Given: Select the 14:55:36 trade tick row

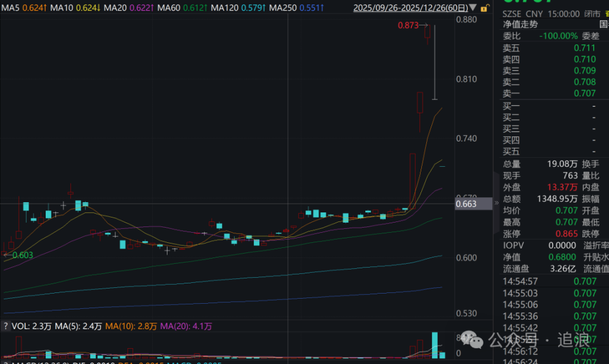Looking at the screenshot, I should (x=549, y=316).
